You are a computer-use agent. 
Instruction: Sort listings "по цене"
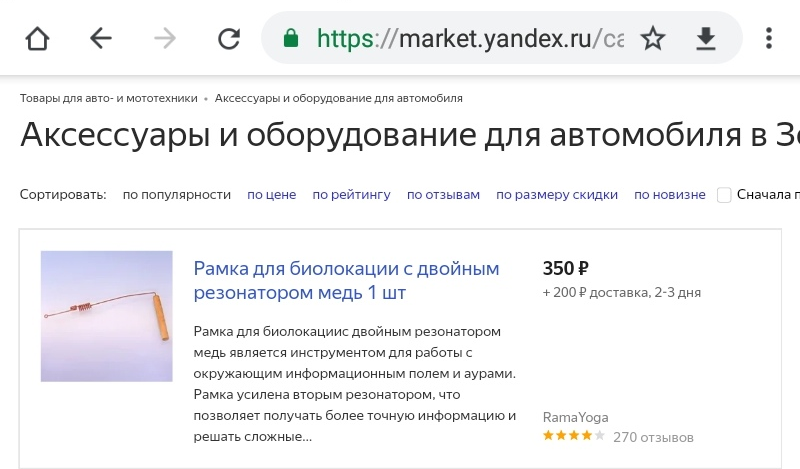point(272,195)
